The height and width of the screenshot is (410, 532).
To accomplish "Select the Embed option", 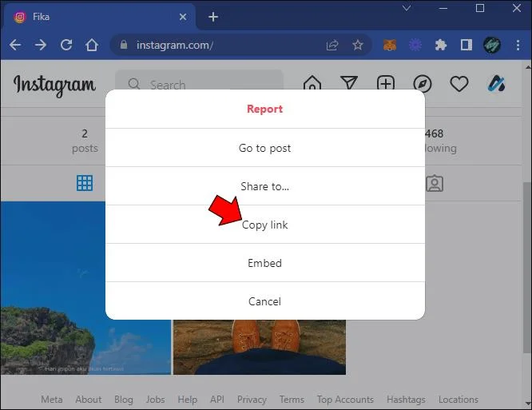I will 265,263.
